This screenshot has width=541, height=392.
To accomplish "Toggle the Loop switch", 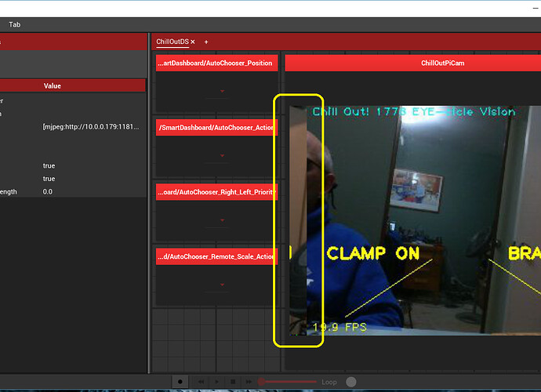I will (x=351, y=382).
